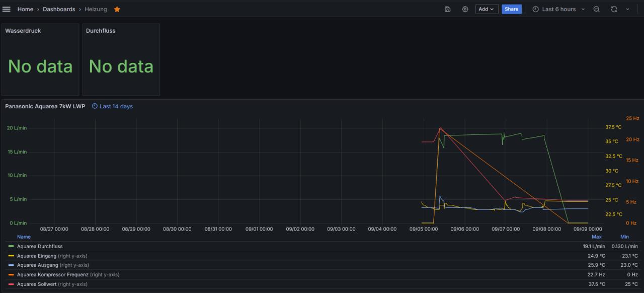The width and height of the screenshot is (644, 293).
Task: Open the Last 6 hours time picker
Action: [558, 9]
